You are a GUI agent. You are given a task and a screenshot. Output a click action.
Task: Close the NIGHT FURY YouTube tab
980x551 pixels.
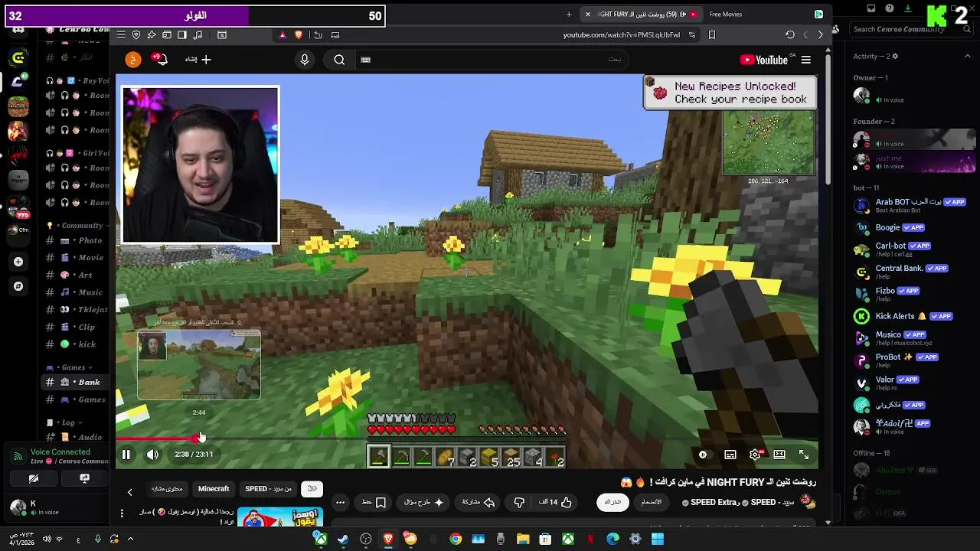coord(588,14)
